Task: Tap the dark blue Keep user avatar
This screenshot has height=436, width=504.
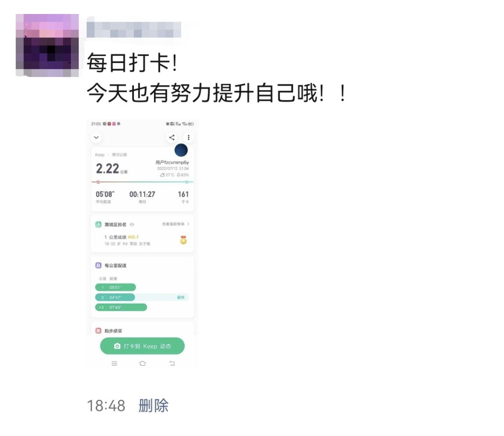Action: click(181, 150)
